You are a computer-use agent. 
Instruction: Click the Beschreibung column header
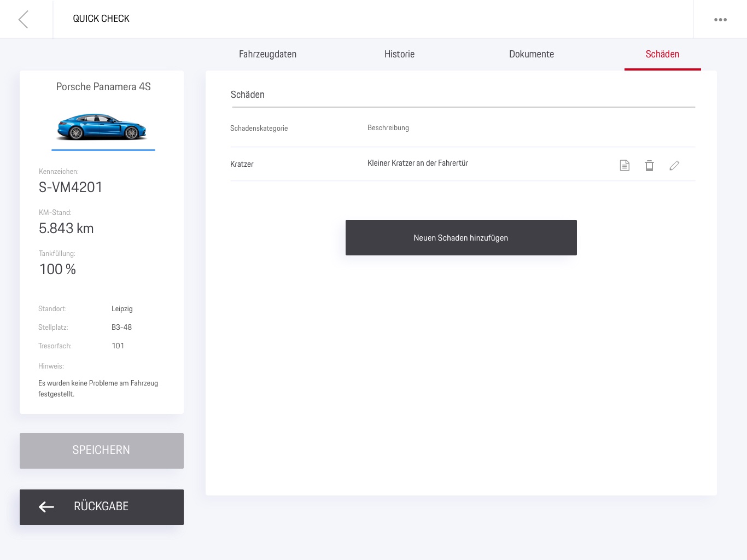click(x=388, y=128)
